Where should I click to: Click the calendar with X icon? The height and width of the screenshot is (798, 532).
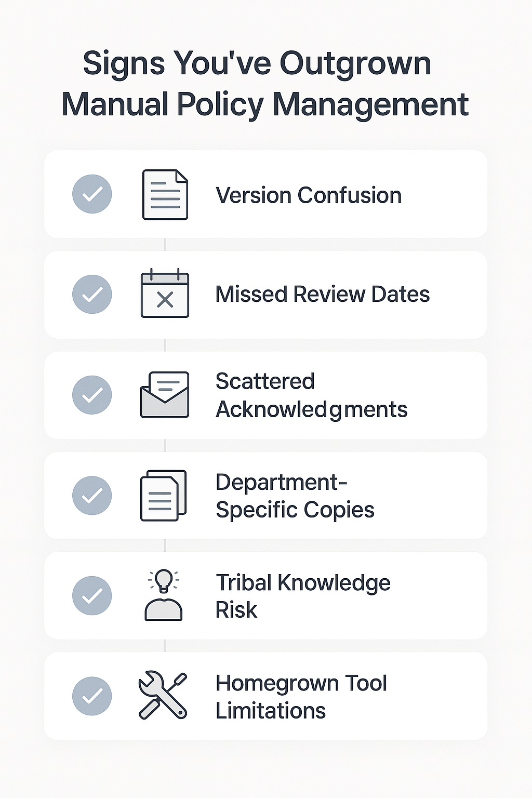pos(165,294)
